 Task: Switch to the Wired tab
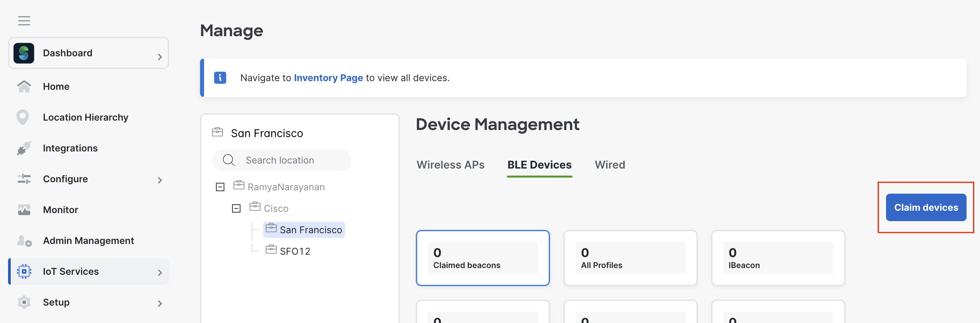pyautogui.click(x=609, y=165)
